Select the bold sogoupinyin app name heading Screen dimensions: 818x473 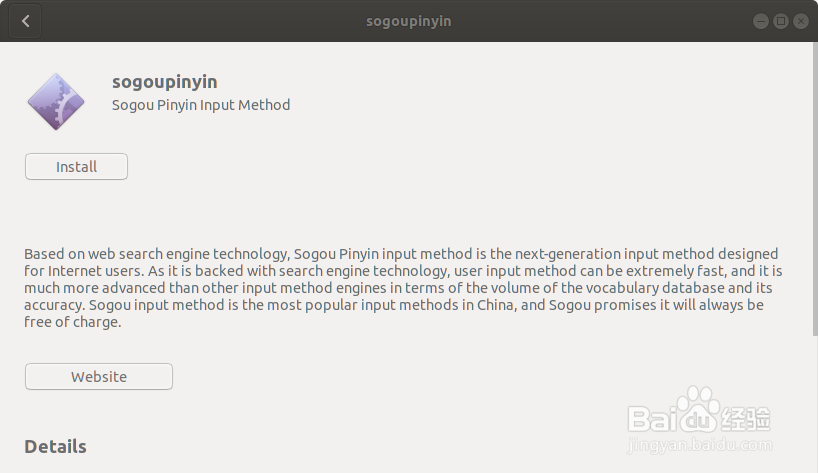[164, 82]
